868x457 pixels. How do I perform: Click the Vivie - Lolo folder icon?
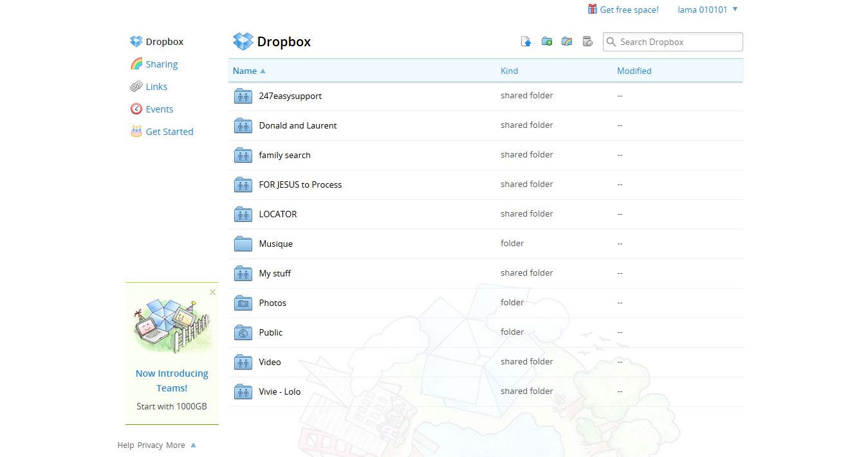[x=243, y=391]
